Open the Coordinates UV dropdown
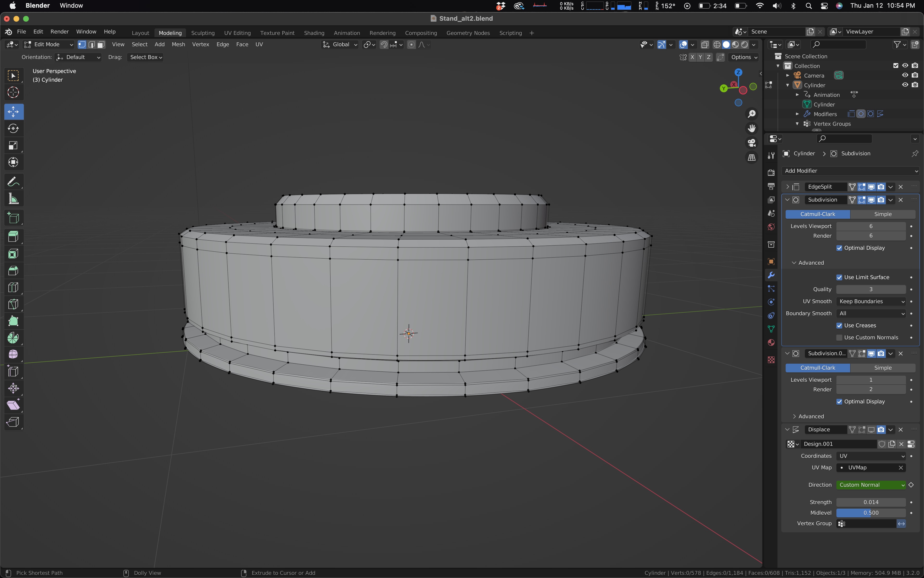 pyautogui.click(x=871, y=456)
